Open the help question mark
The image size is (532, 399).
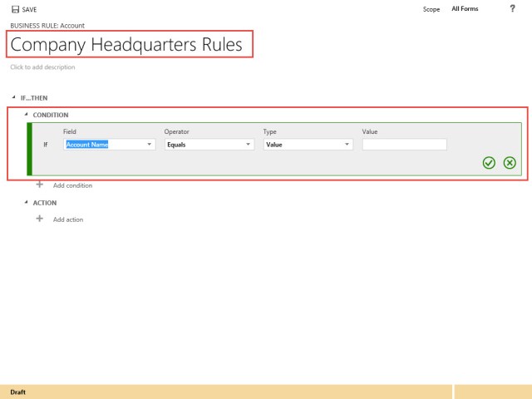512,8
